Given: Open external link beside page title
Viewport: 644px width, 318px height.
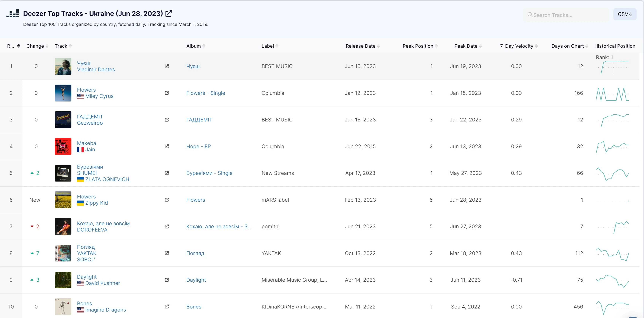Looking at the screenshot, I should (x=169, y=13).
